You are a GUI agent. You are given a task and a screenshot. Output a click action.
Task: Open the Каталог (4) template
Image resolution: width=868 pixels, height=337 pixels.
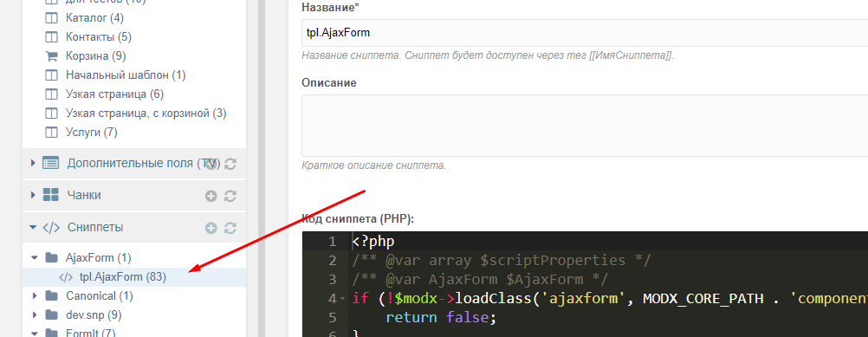pos(94,17)
